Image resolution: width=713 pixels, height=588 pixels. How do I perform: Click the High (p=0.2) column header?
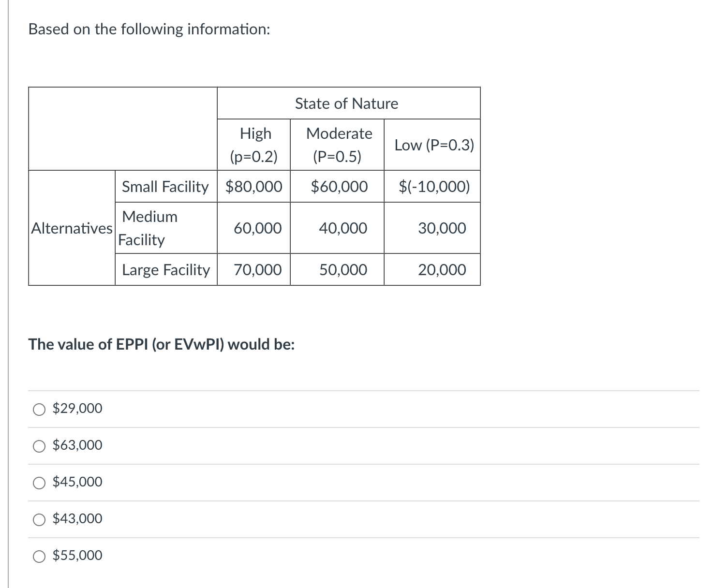[x=255, y=145]
